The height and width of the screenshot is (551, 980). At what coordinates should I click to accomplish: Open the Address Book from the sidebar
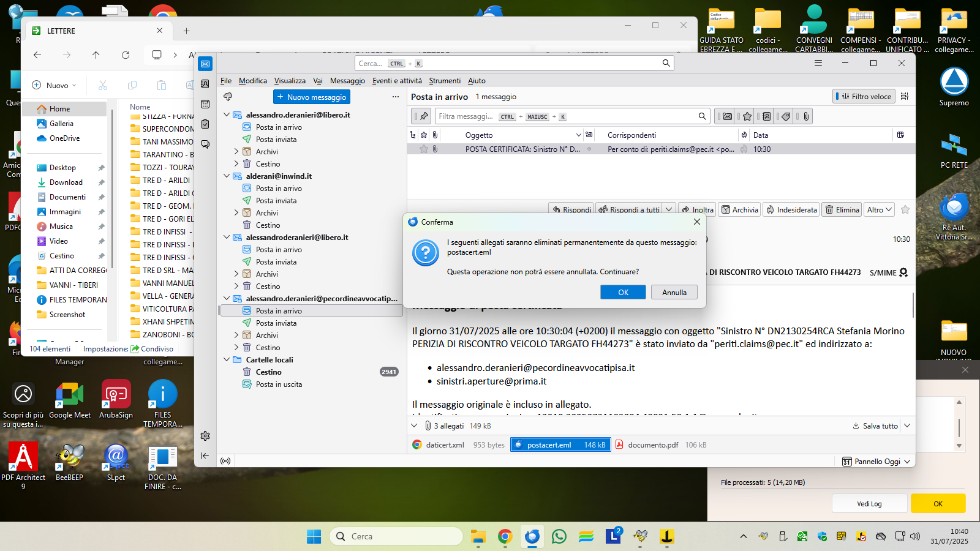tap(205, 84)
